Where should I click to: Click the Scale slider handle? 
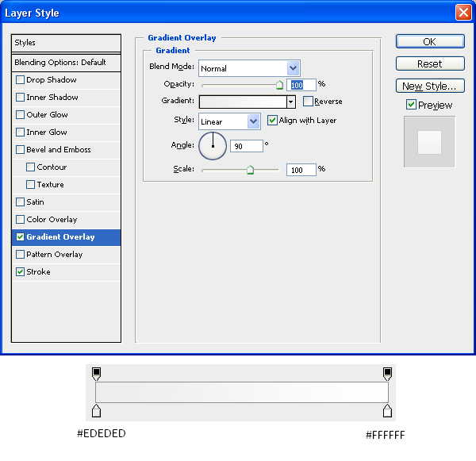(250, 170)
